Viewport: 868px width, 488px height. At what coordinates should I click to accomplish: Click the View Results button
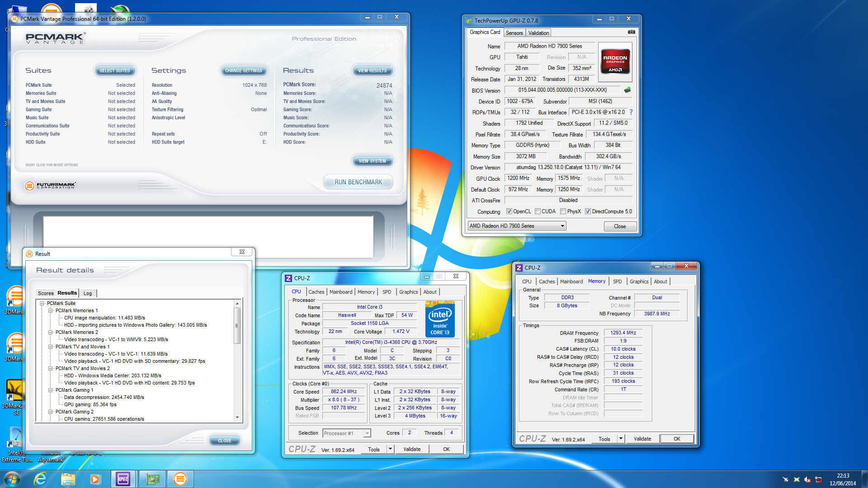pos(373,70)
